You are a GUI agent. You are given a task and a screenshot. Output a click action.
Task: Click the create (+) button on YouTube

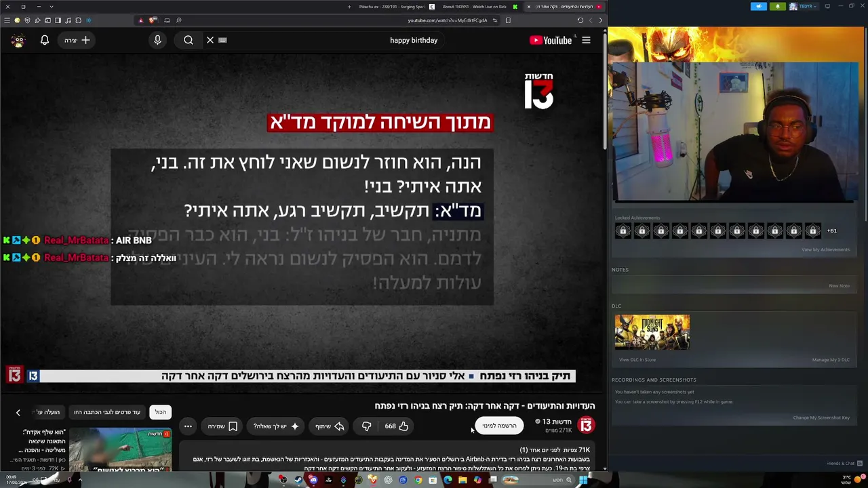[x=77, y=40]
